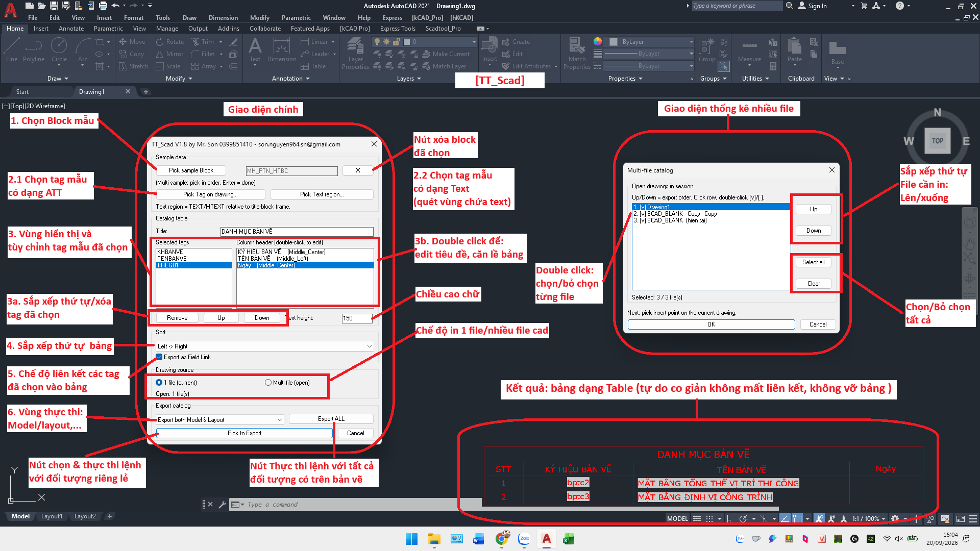Click 'Select all' in Multi-file catalog
980x551 pixels.
[813, 262]
